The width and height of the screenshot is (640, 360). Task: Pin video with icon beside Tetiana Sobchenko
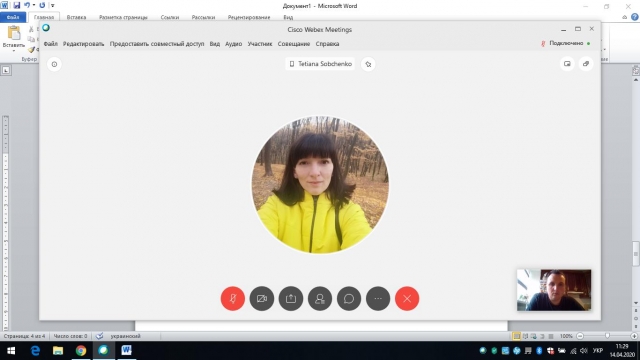pos(368,64)
